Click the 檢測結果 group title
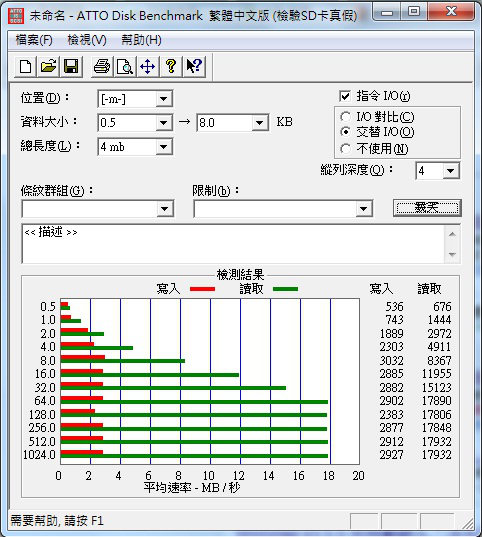The width and height of the screenshot is (482, 537). [x=240, y=275]
